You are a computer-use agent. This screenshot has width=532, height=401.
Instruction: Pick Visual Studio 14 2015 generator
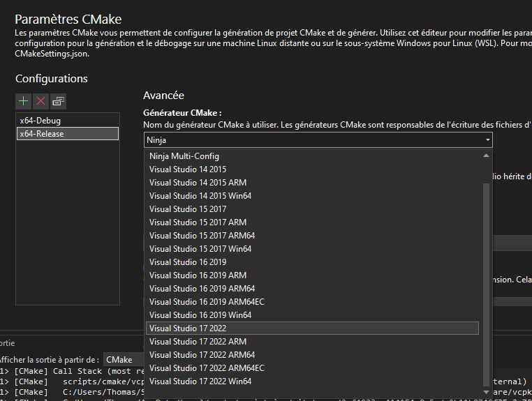pyautogui.click(x=187, y=169)
